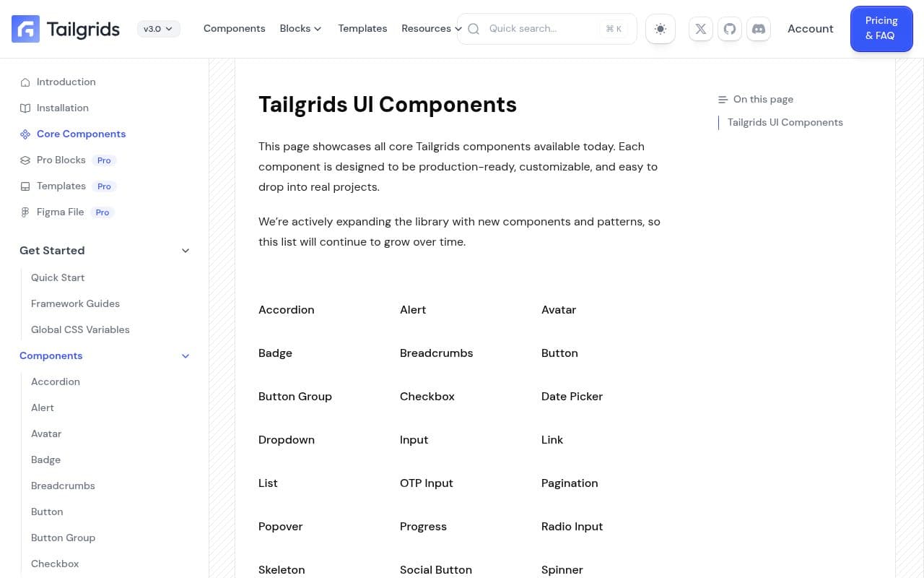Click Account in the navbar

tap(810, 28)
